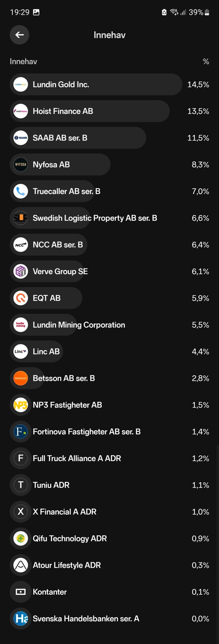Tap the Hoist Finance logo icon

click(x=21, y=111)
